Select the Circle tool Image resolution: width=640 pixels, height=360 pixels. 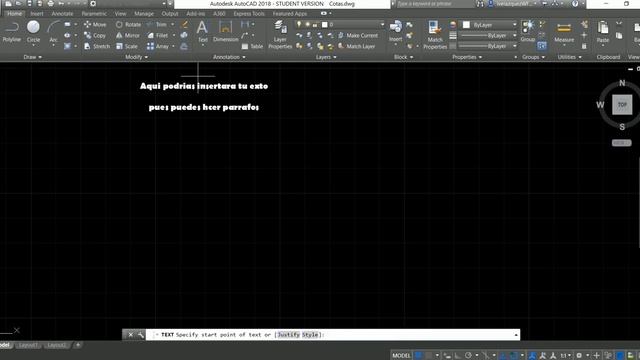point(33,32)
